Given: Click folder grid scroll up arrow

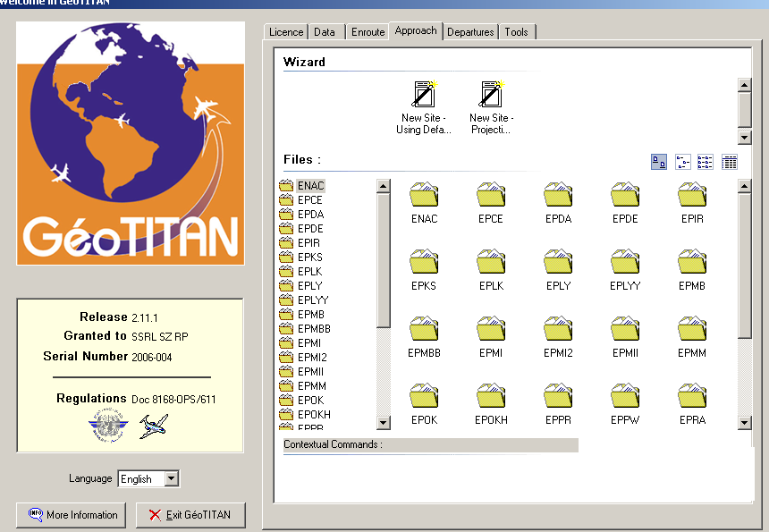Looking at the screenshot, I should (x=745, y=186).
